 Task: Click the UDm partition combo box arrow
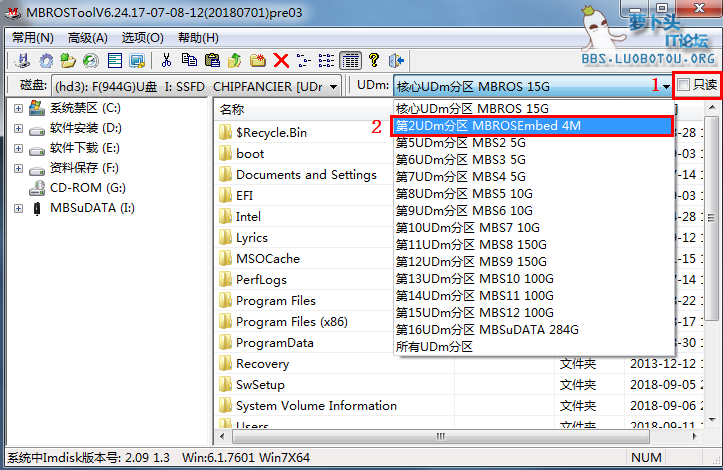[x=666, y=86]
